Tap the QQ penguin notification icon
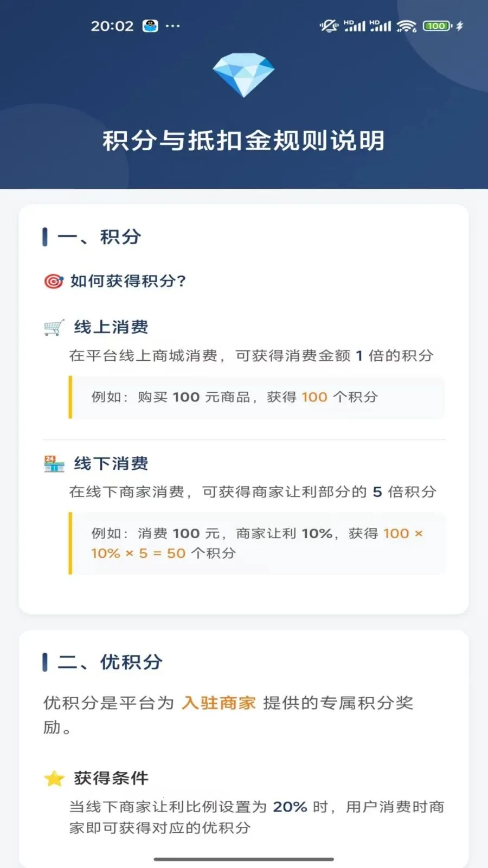The height and width of the screenshot is (868, 488). pos(150,25)
